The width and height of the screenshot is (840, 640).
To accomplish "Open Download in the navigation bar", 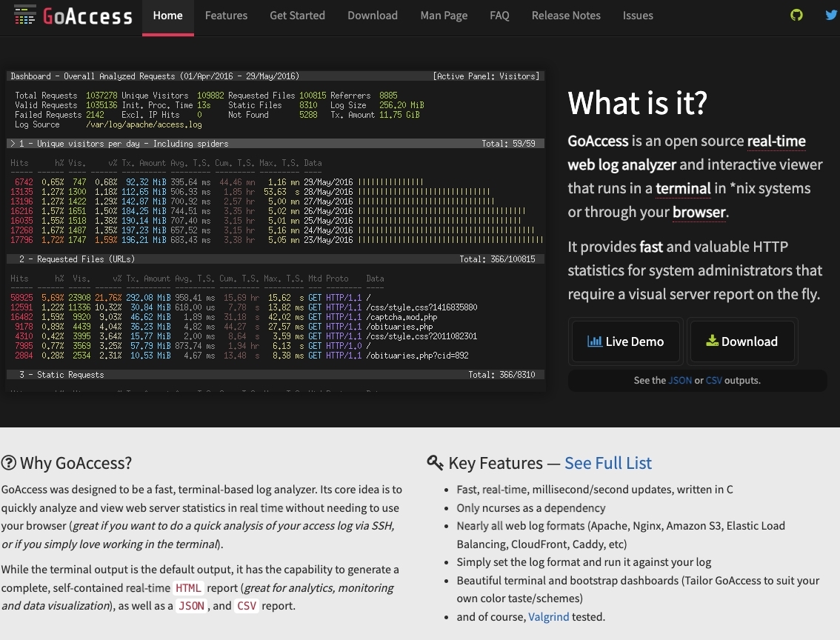I will (372, 16).
